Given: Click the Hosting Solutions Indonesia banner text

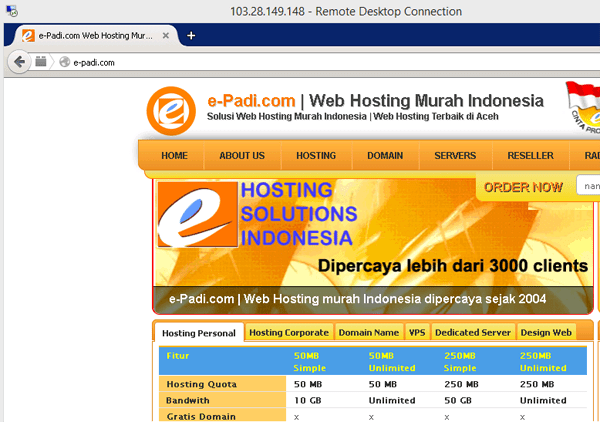Looking at the screenshot, I should 298,214.
